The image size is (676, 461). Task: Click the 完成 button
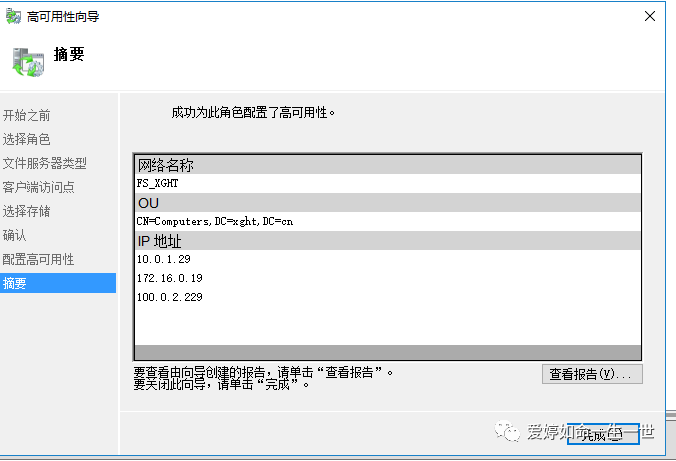(603, 434)
